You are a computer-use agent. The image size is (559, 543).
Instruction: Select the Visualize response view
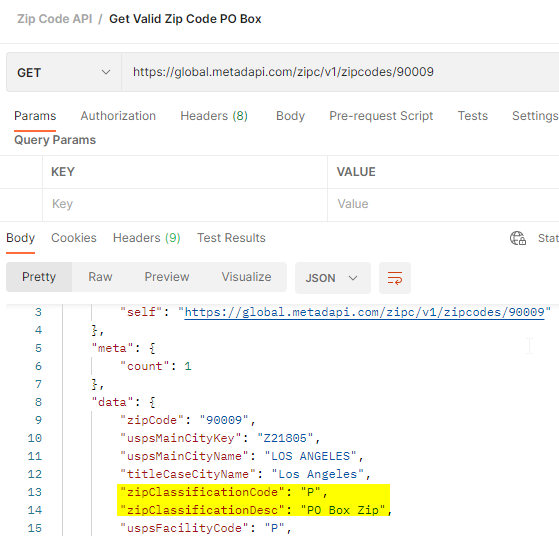(246, 277)
